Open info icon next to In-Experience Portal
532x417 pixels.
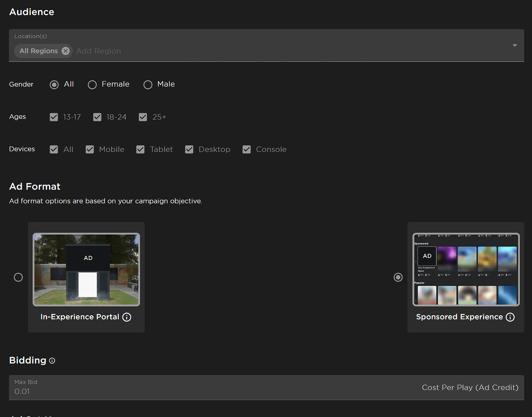127,317
